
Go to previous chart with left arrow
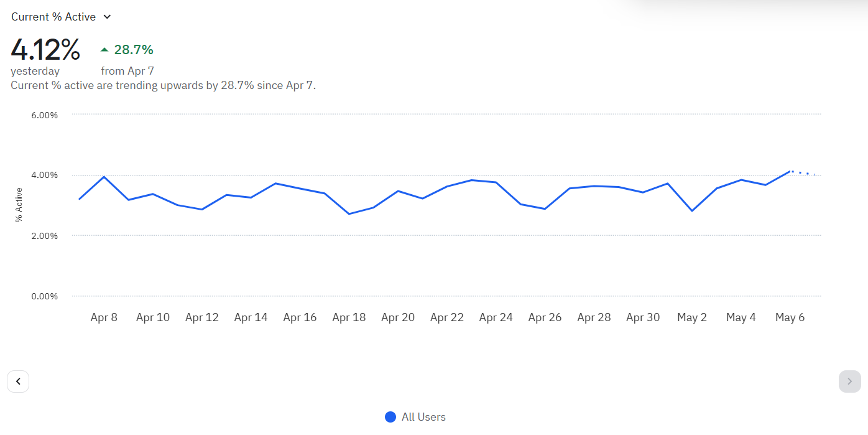click(x=18, y=381)
